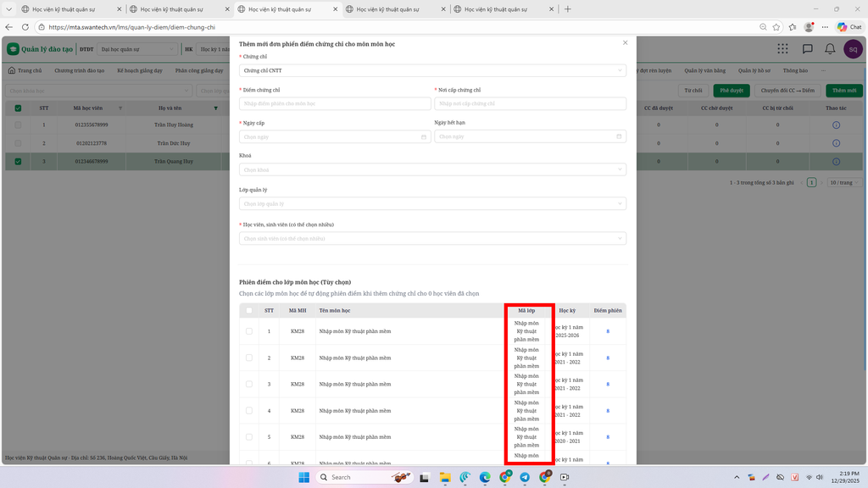
Task: Open Thông báo menu
Action: coord(795,71)
